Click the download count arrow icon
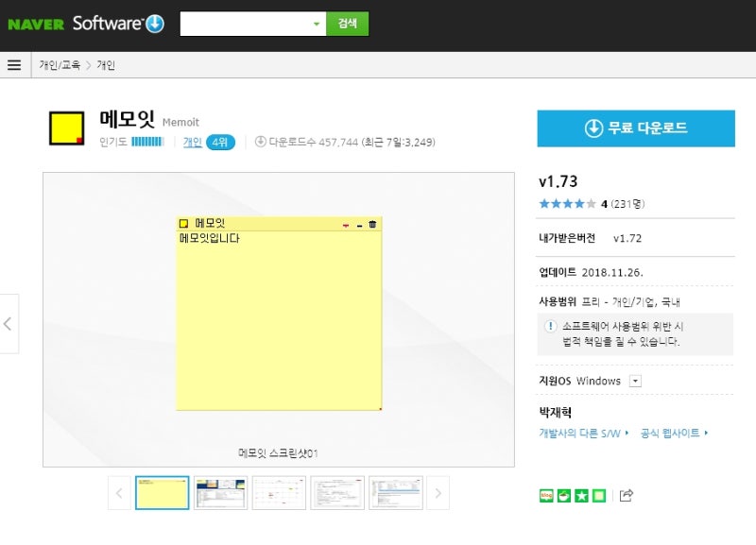756x545 pixels. tap(261, 142)
